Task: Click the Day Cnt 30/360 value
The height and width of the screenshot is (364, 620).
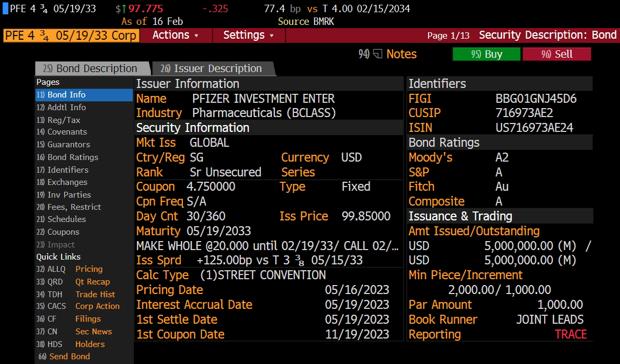Action: coord(206,216)
